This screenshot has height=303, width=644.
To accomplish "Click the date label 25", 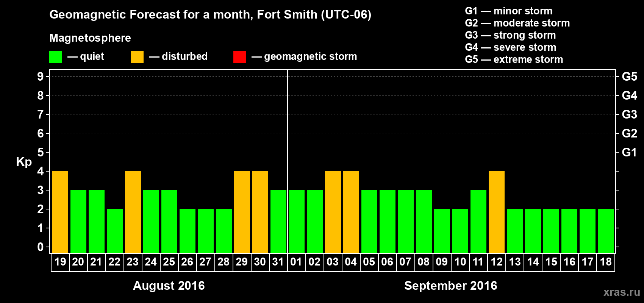I will [169, 262].
